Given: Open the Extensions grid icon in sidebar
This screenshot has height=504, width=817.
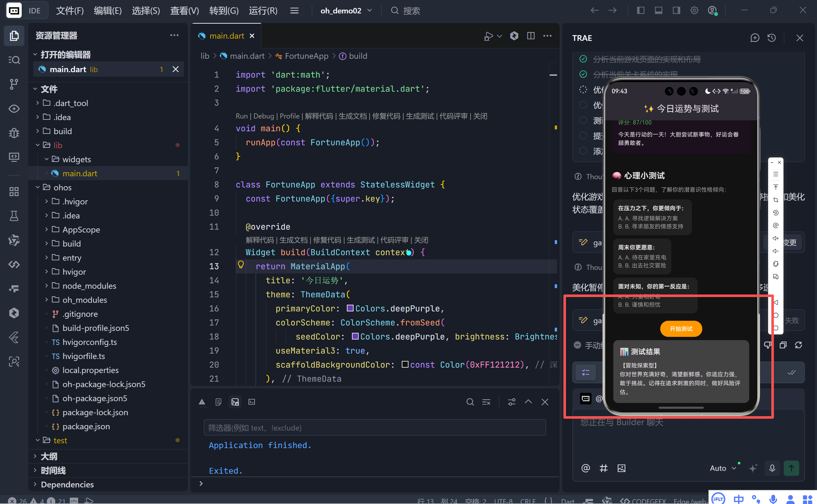Looking at the screenshot, I should pyautogui.click(x=14, y=192).
